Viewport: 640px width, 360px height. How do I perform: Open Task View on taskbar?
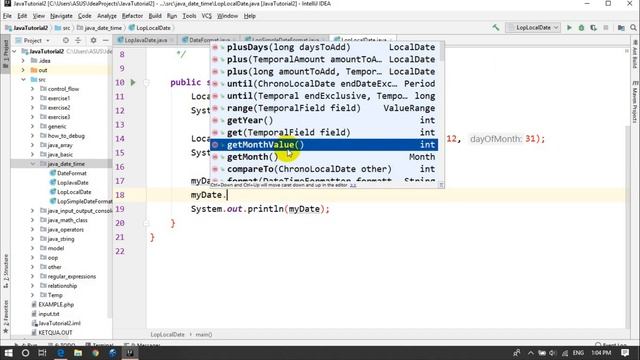[x=42, y=353]
